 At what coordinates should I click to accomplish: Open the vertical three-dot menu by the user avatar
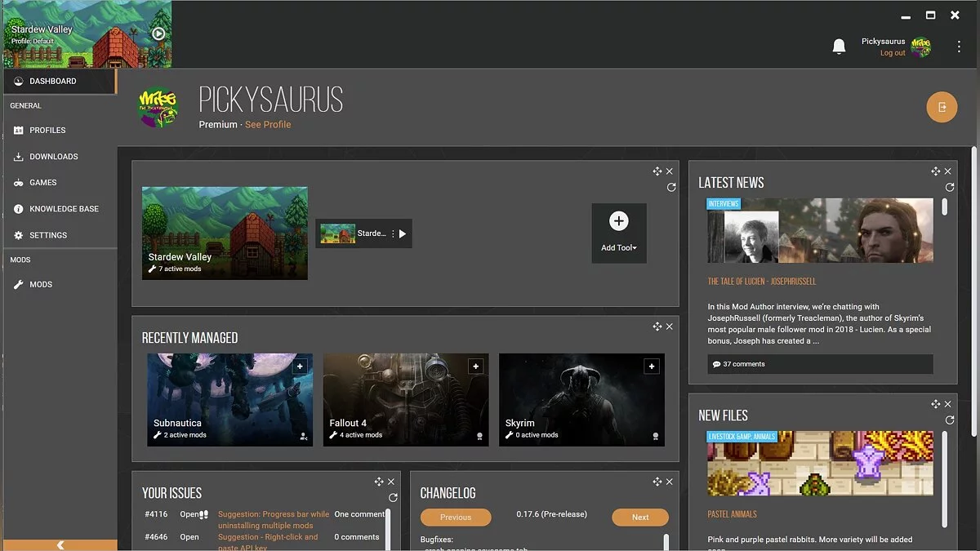(959, 47)
